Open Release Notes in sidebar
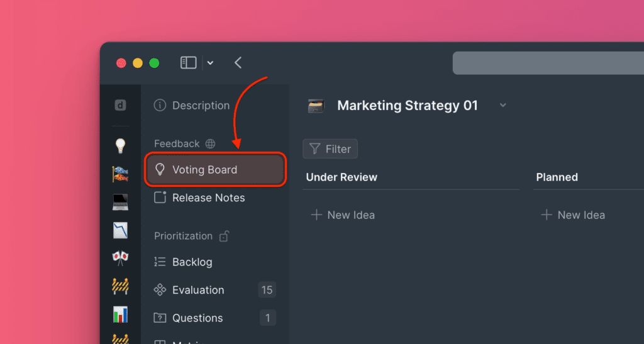This screenshot has width=644, height=344. click(x=208, y=197)
